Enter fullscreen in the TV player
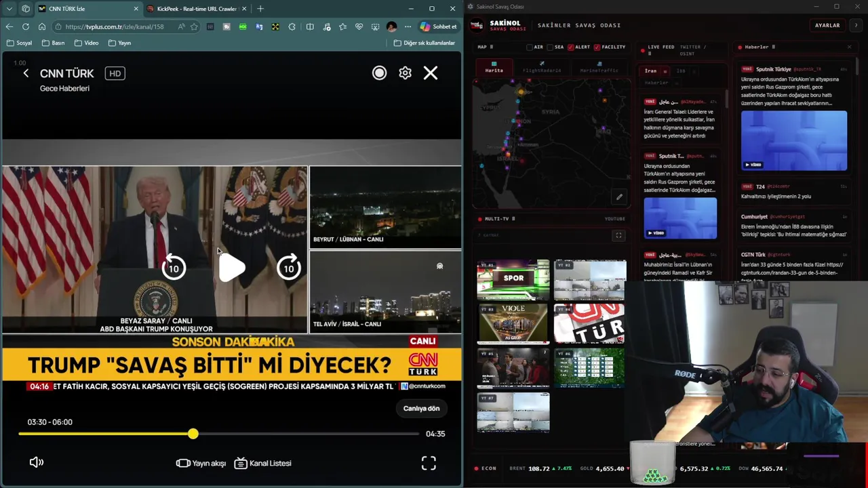This screenshot has height=488, width=868. 429,463
